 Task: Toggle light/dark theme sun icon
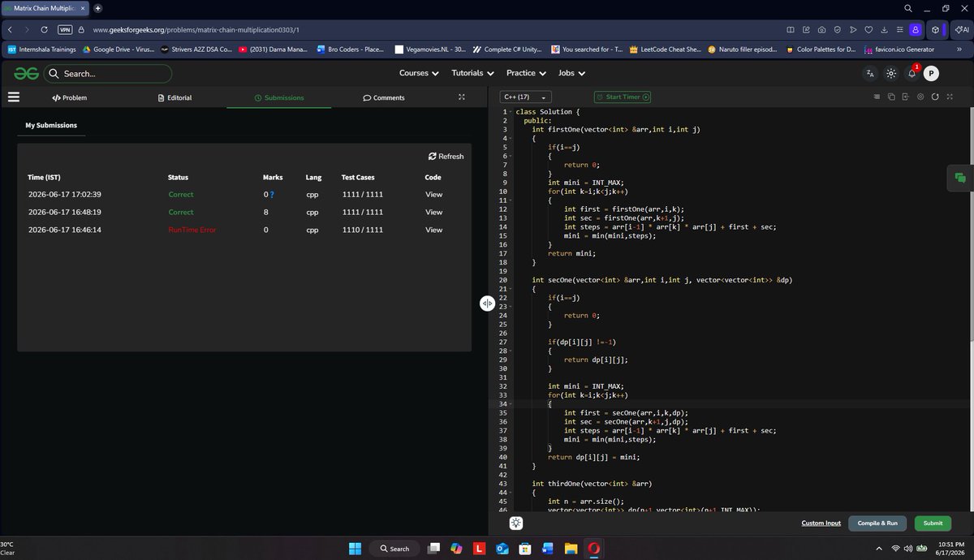click(x=891, y=73)
